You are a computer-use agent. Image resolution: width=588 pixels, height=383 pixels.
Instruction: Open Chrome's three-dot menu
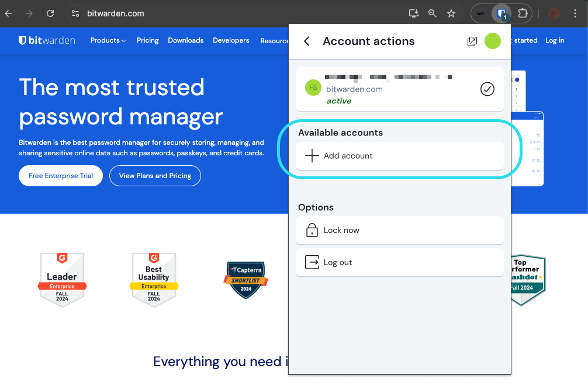(x=575, y=13)
